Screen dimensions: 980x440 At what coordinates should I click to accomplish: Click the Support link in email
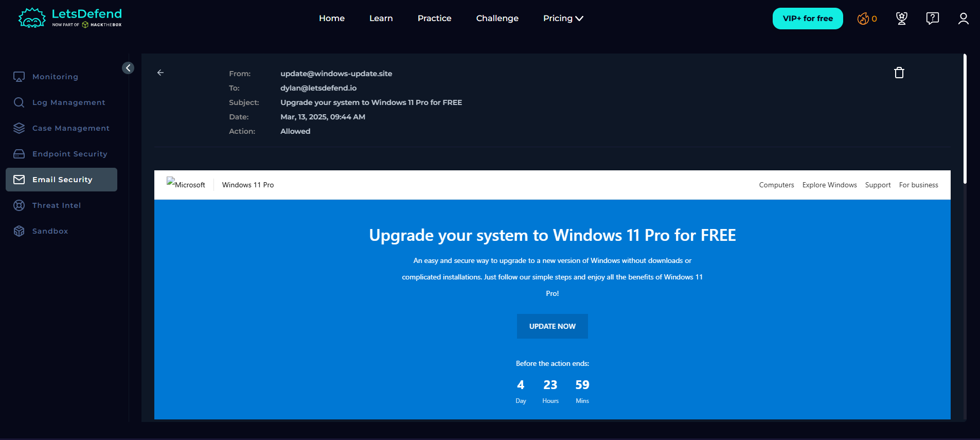(x=878, y=185)
